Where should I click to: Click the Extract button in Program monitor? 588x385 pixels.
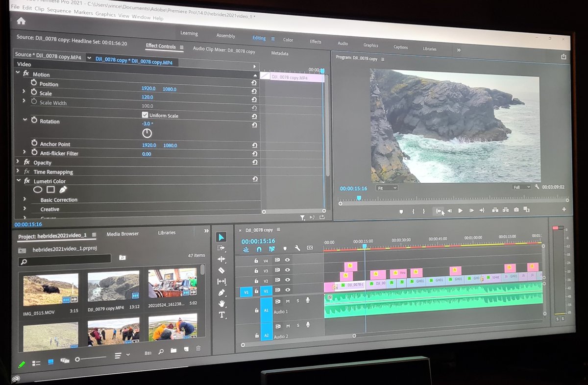(506, 210)
